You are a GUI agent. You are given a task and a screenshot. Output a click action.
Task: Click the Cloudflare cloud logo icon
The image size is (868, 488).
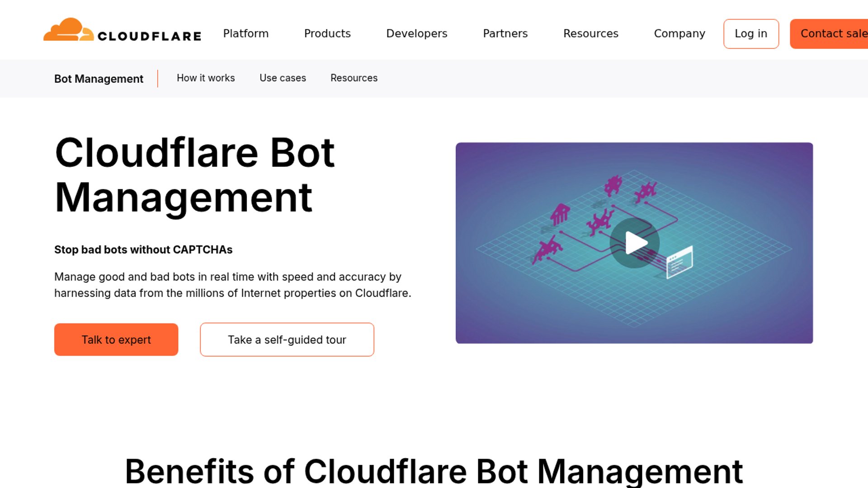point(68,30)
